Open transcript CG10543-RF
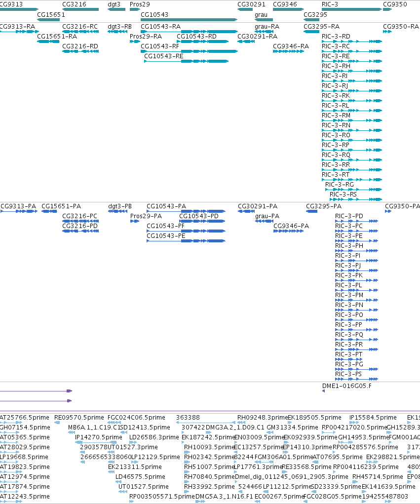The height and width of the screenshot is (504, 420). pyautogui.click(x=160, y=46)
